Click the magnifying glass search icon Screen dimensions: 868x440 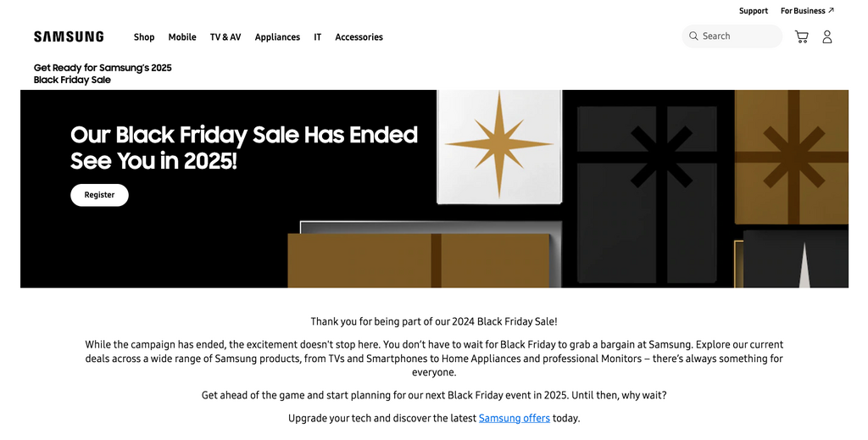point(693,36)
